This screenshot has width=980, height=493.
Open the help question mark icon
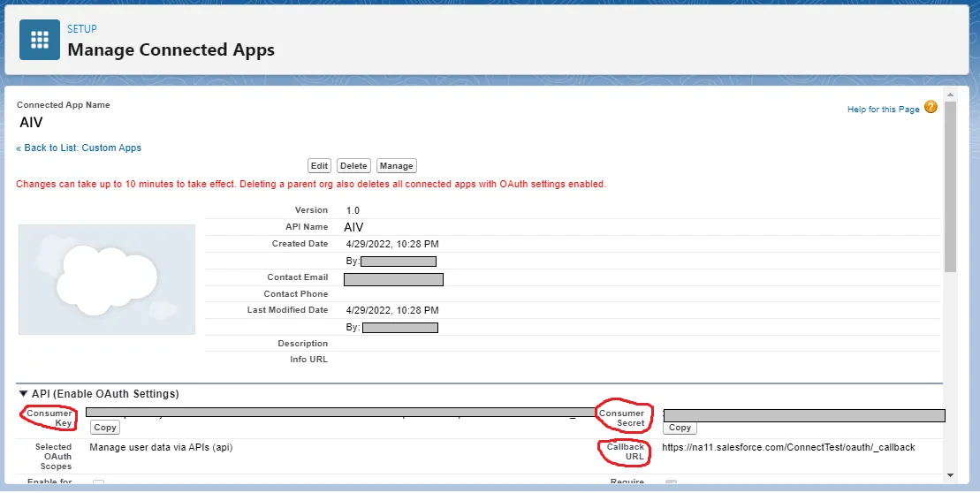click(931, 107)
